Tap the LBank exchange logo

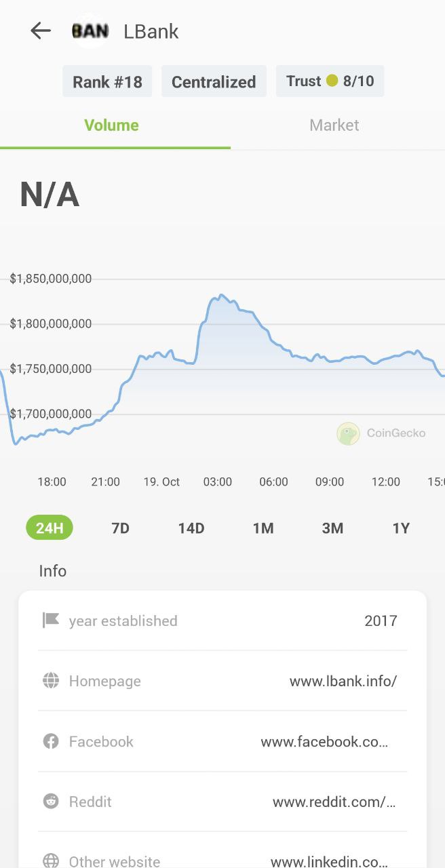click(x=90, y=31)
